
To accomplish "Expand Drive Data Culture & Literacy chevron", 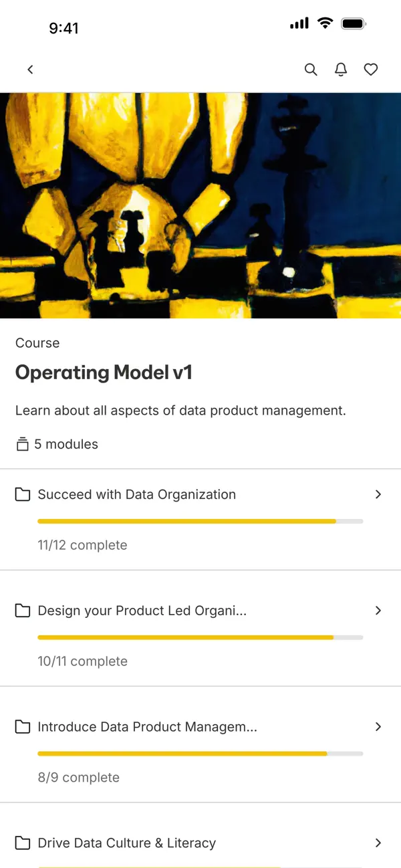I will (x=378, y=843).
